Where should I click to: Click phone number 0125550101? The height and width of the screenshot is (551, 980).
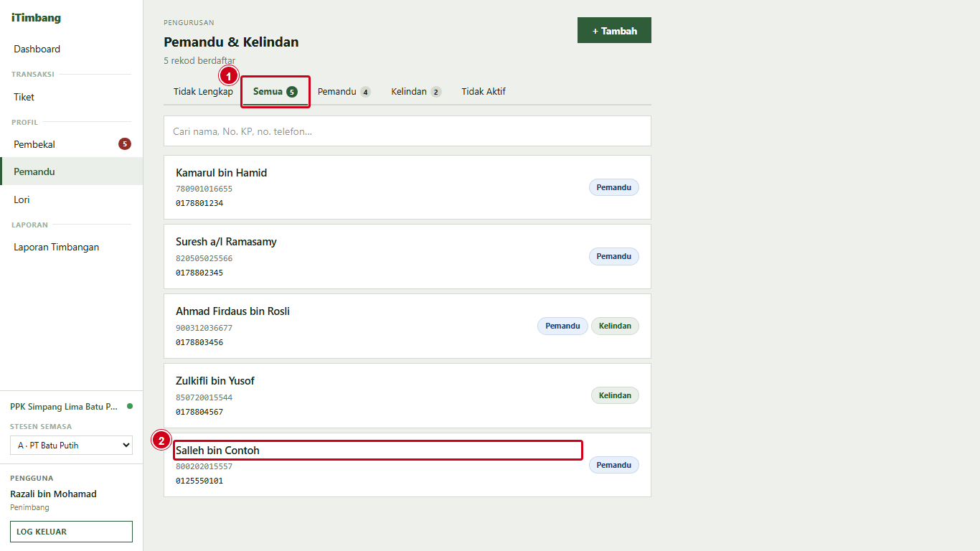pos(199,481)
